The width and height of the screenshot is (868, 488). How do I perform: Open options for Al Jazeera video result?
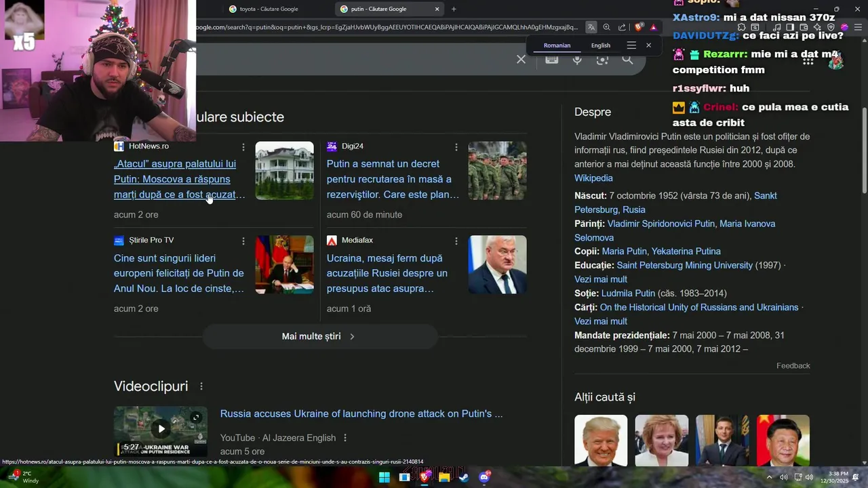click(345, 438)
